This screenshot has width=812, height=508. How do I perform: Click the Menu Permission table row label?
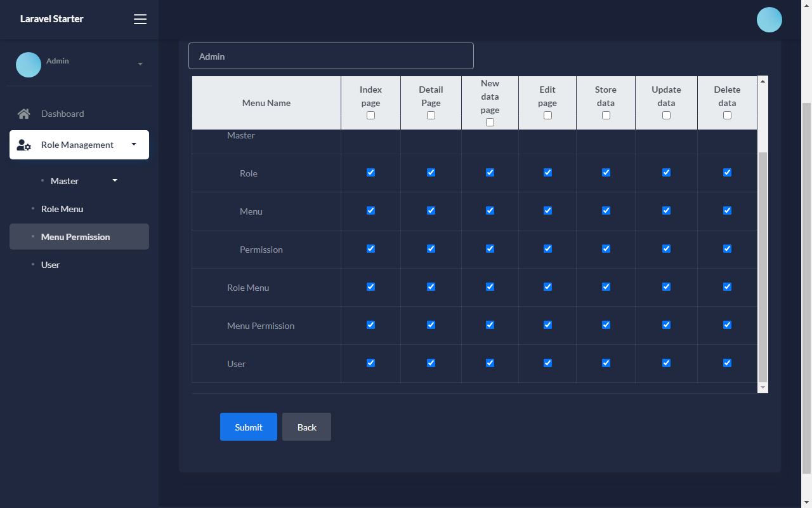tap(261, 326)
